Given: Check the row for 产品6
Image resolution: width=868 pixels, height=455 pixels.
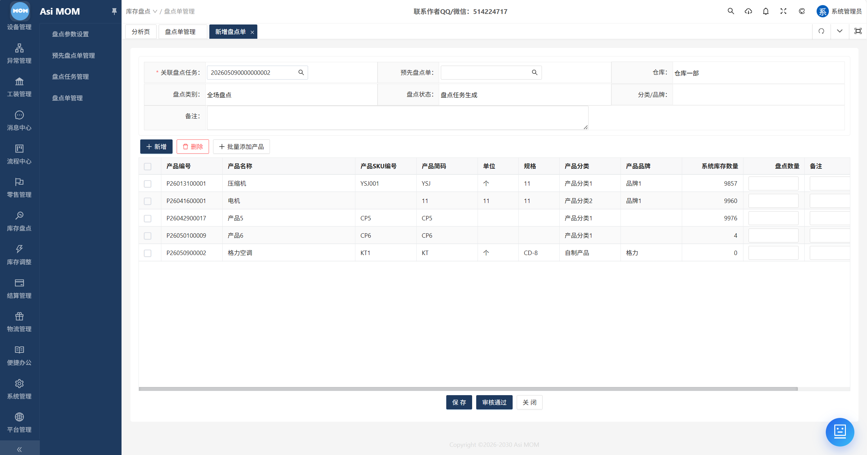Looking at the screenshot, I should (x=148, y=236).
